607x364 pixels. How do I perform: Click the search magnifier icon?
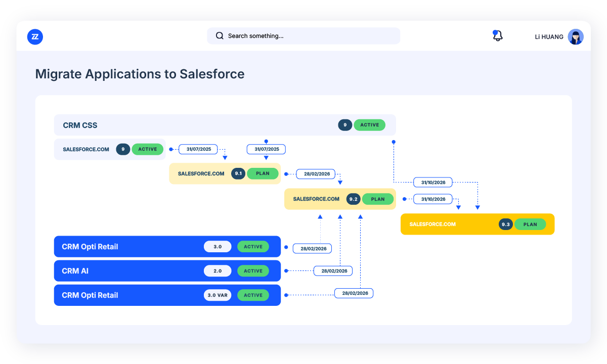(x=220, y=36)
